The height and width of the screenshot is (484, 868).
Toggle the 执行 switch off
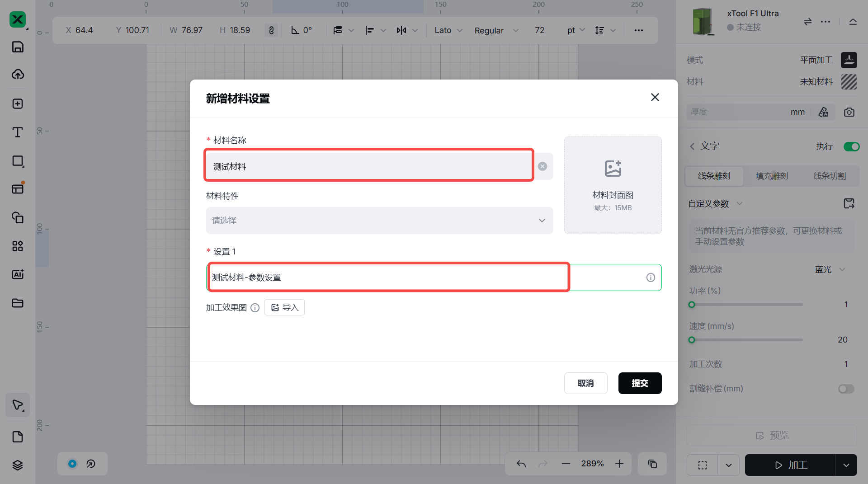851,146
